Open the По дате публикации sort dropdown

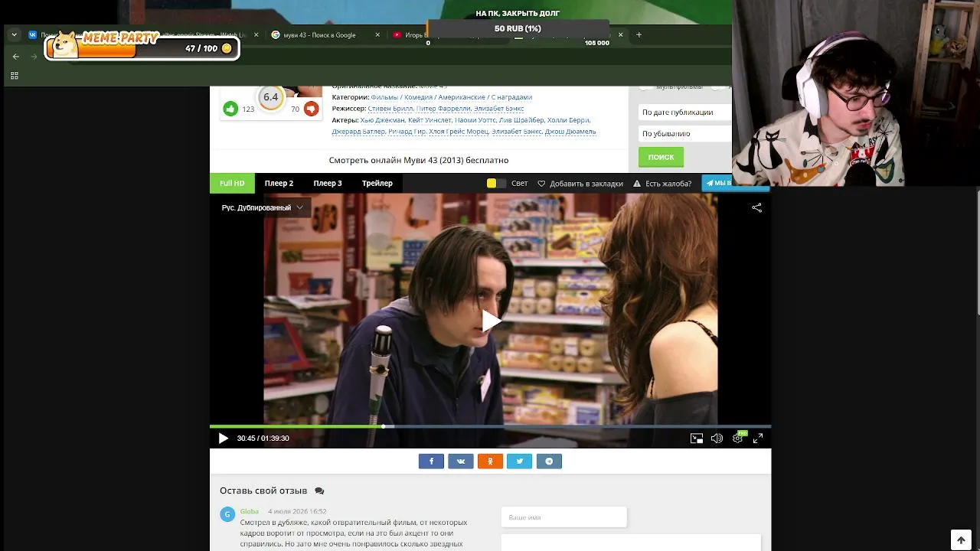[684, 112]
